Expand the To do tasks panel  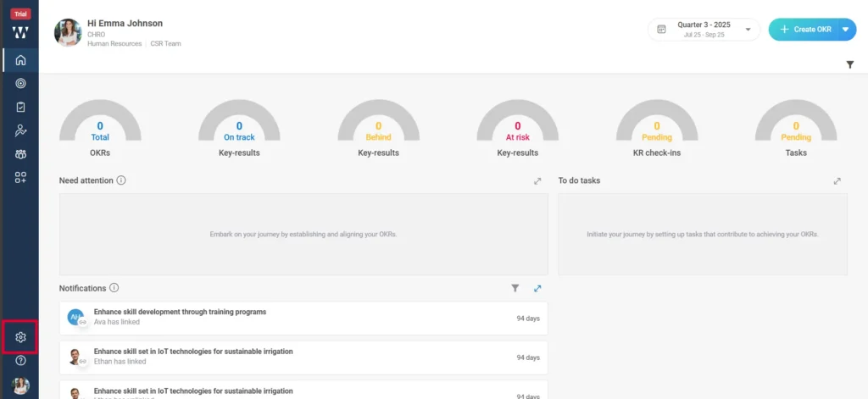pyautogui.click(x=837, y=181)
